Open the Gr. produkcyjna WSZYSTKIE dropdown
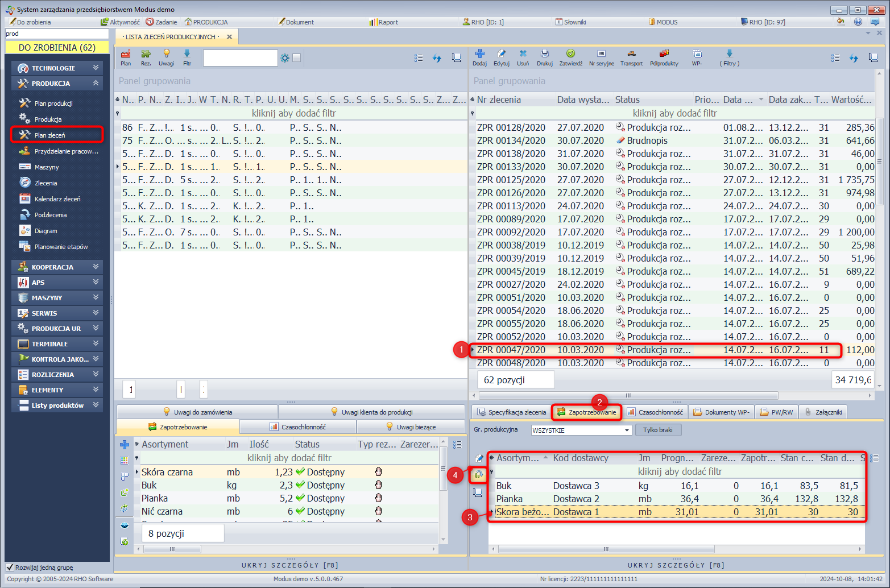Image resolution: width=890 pixels, height=588 pixels. tap(627, 430)
